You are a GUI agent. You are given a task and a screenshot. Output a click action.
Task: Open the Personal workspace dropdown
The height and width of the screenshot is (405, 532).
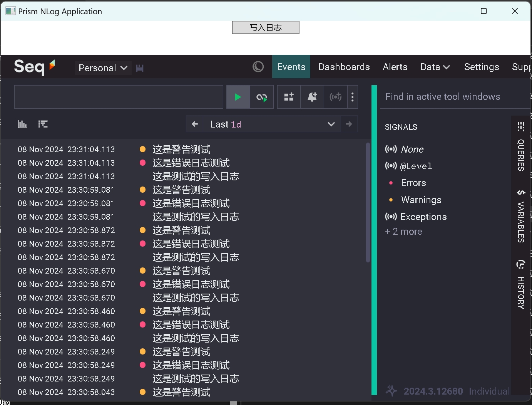(103, 68)
